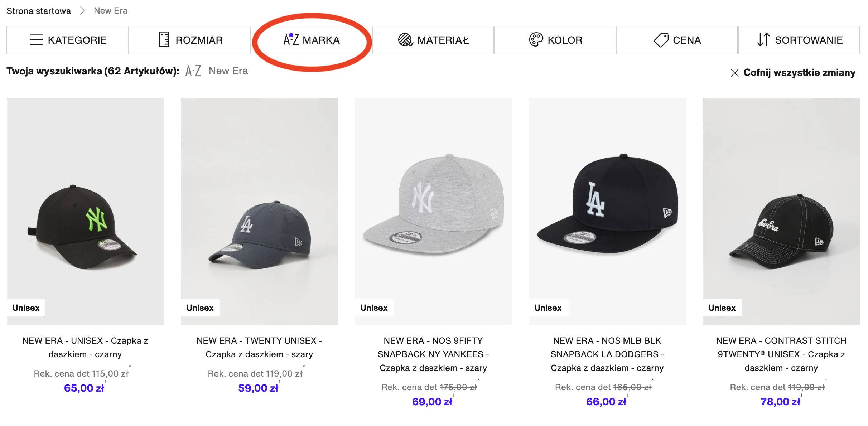
Task: Click the A-Z icon in MARKA filter
Action: (x=291, y=39)
